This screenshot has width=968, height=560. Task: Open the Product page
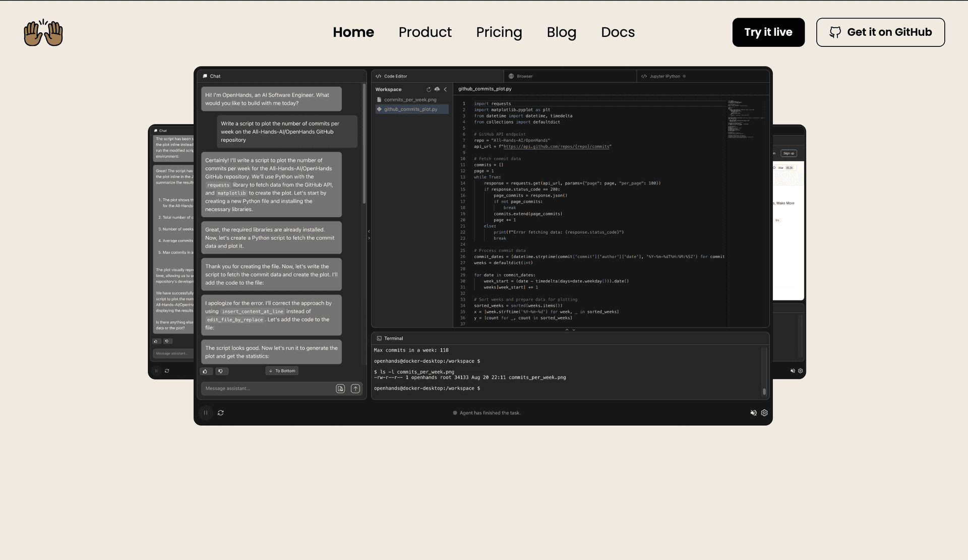(x=425, y=32)
